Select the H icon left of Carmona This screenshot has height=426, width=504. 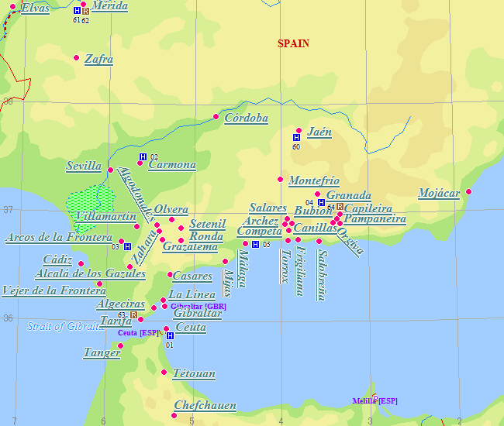(143, 156)
